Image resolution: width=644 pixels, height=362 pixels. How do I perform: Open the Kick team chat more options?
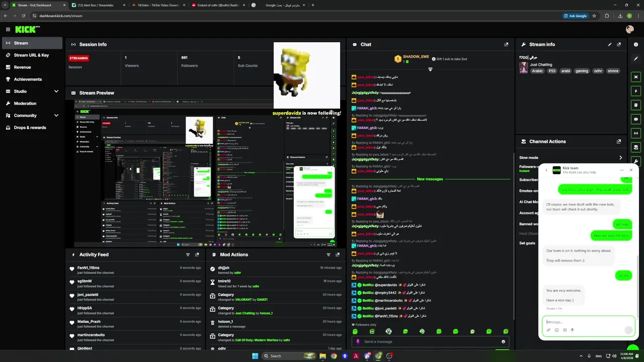point(622,170)
